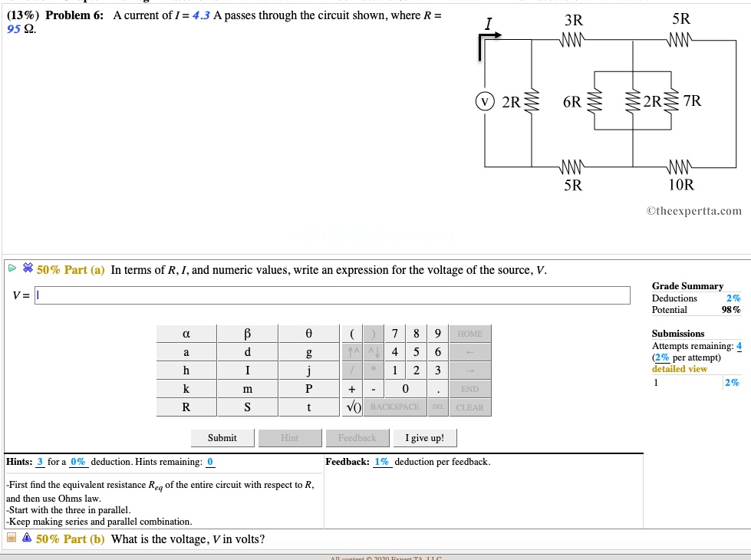751x560 pixels.
Task: Click the multiplication asterisk key
Action: point(373,371)
